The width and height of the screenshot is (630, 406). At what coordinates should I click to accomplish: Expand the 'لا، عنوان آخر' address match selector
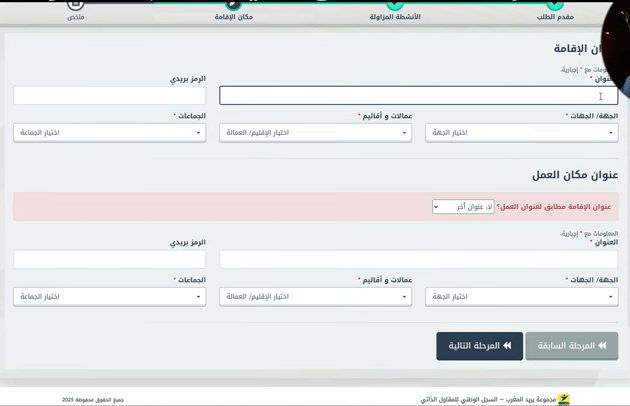pyautogui.click(x=463, y=207)
